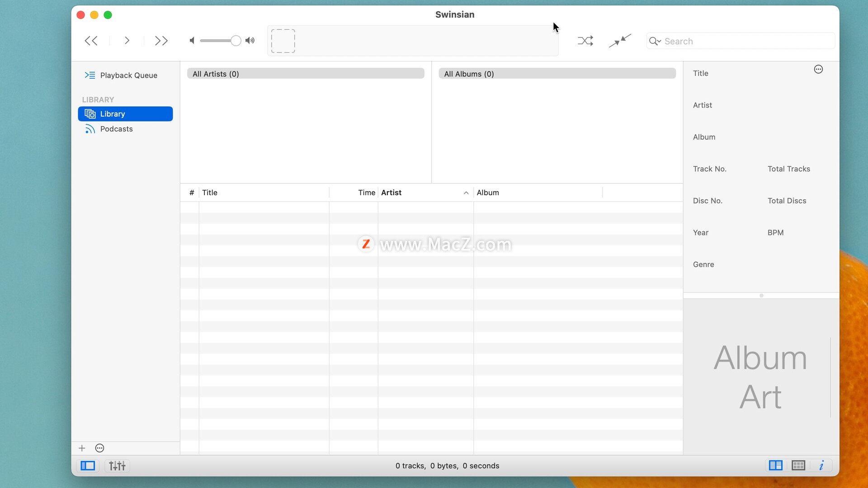
Task: Open the Playback Queue
Action: (126, 75)
